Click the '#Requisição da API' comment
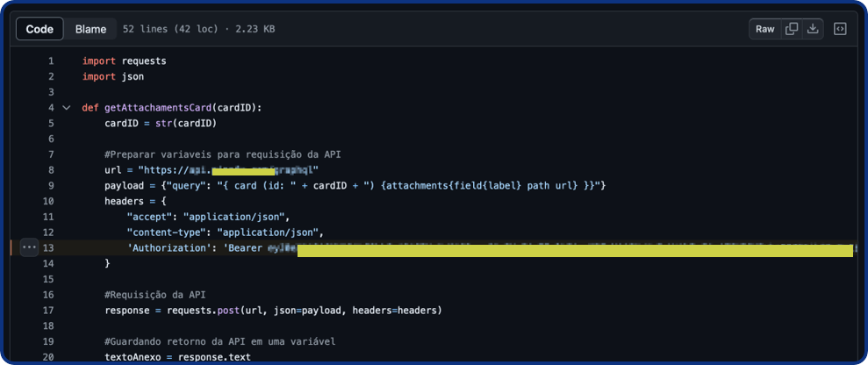868x365 pixels. (155, 295)
